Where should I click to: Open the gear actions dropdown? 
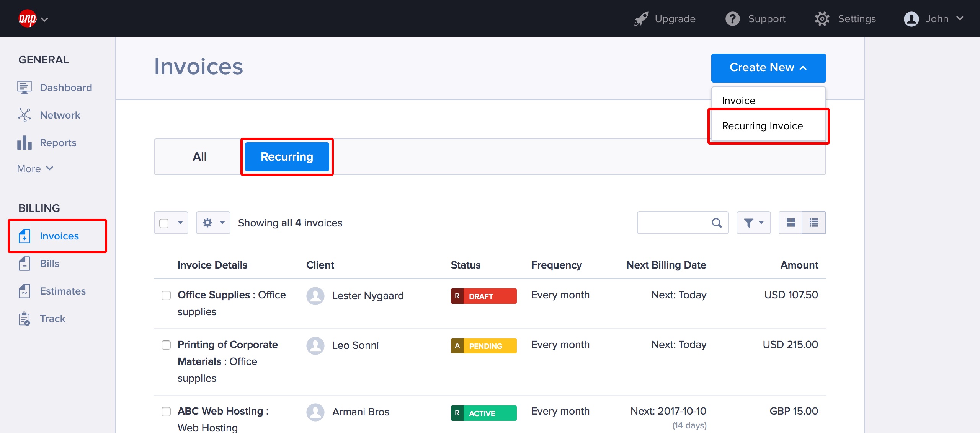[x=213, y=223]
